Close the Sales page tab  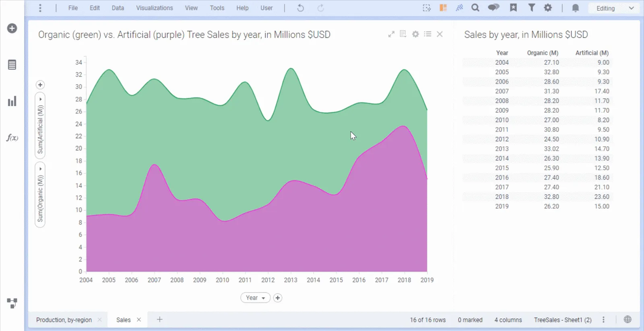(x=139, y=320)
